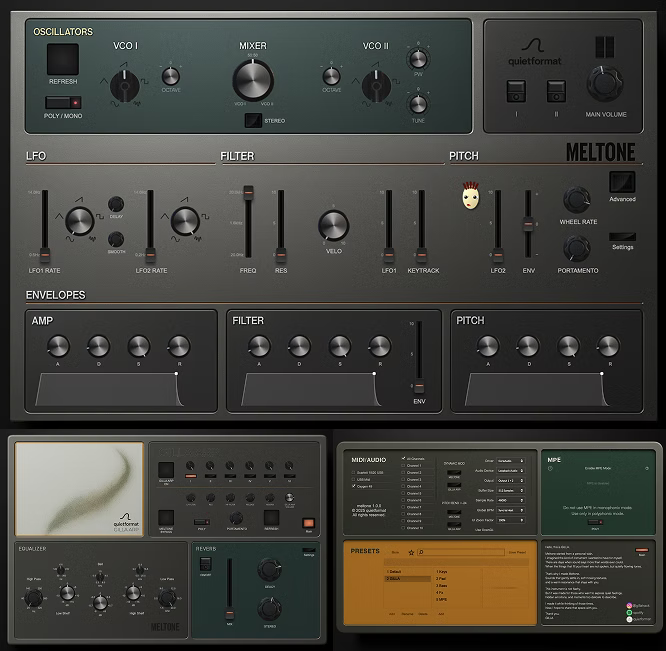Toggle the STEREO square button under Mixer
The image size is (666, 651).
coord(253,121)
